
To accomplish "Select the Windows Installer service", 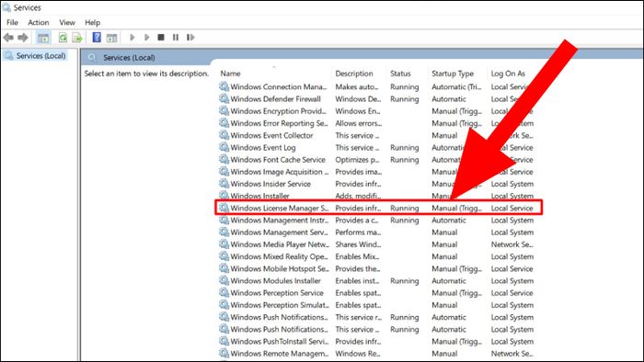I will 259,196.
